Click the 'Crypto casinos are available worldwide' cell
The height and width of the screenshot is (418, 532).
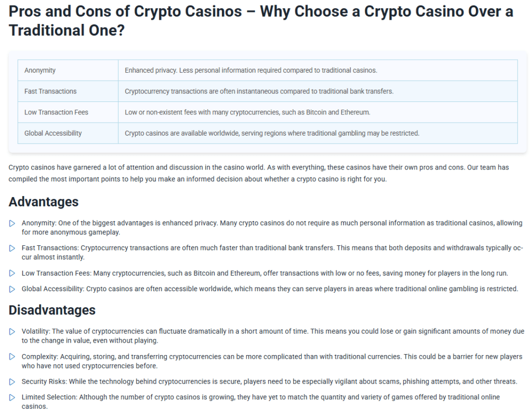272,133
